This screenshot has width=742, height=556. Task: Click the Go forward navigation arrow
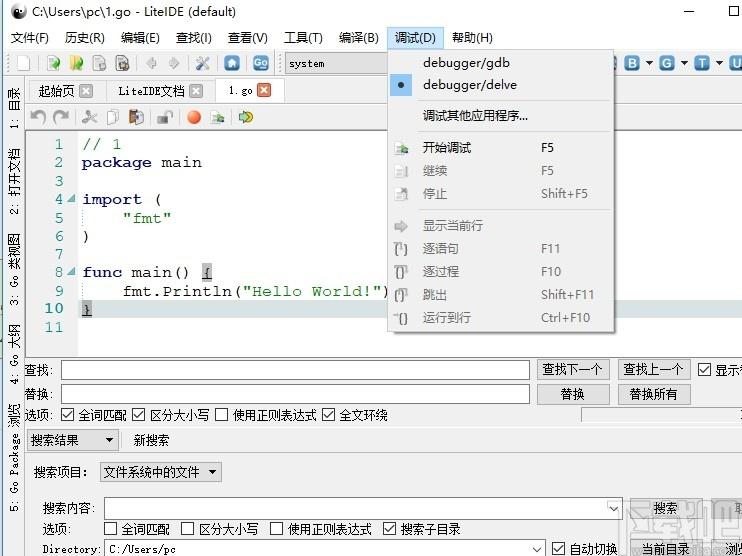(174, 63)
